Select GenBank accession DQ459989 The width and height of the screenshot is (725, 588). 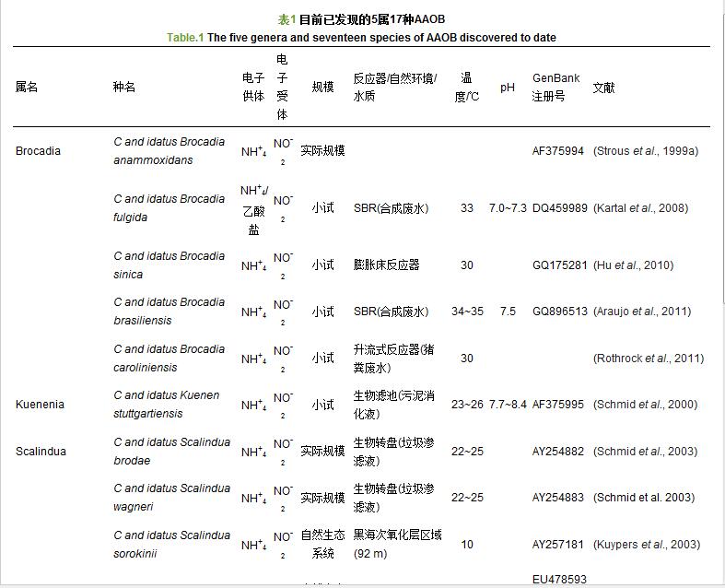click(x=559, y=208)
